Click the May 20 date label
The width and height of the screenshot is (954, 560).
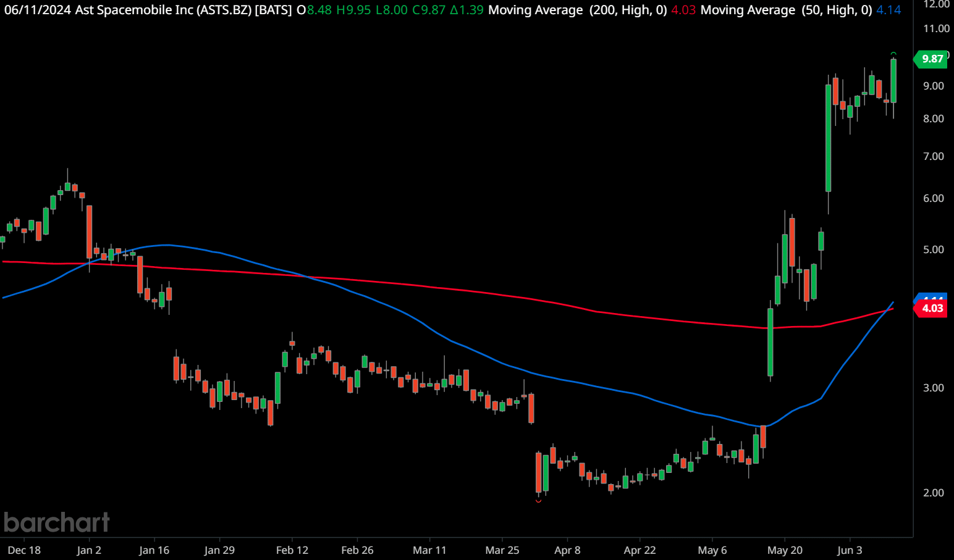(x=785, y=550)
